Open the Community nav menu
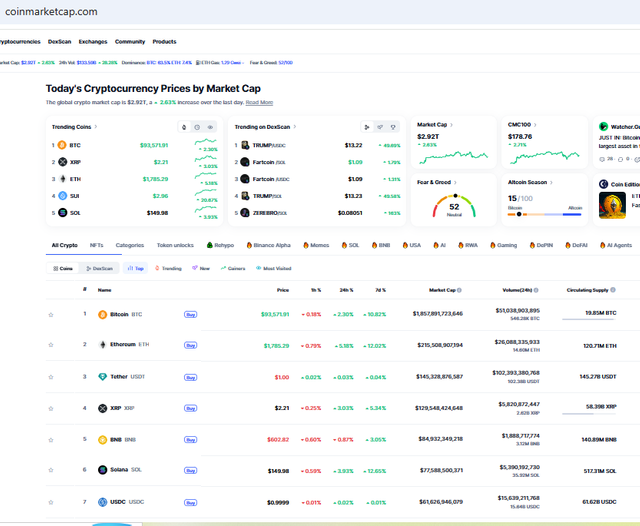The image size is (640, 526). click(130, 42)
